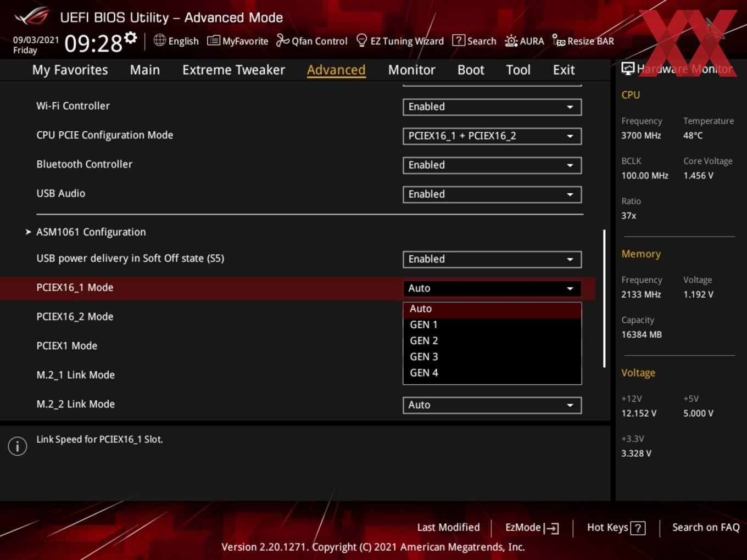Choose GEN 4 link speed
This screenshot has height=560, width=747.
point(492,373)
